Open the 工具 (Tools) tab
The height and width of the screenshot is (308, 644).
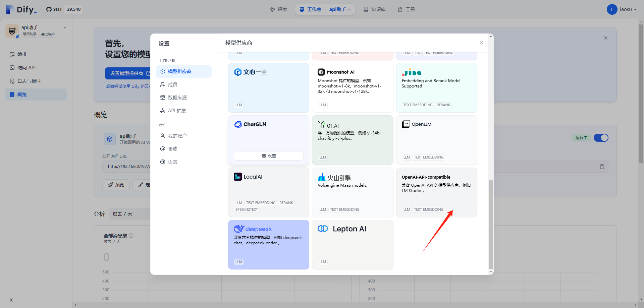407,9
